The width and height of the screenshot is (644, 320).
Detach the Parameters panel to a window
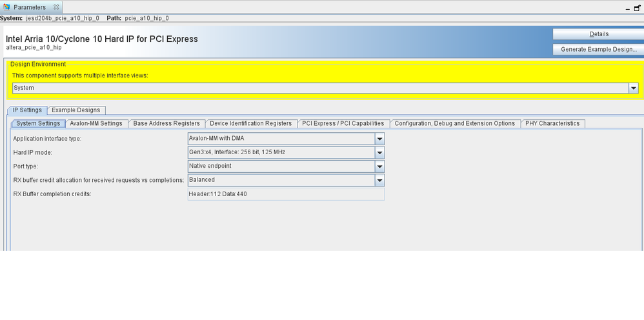637,7
